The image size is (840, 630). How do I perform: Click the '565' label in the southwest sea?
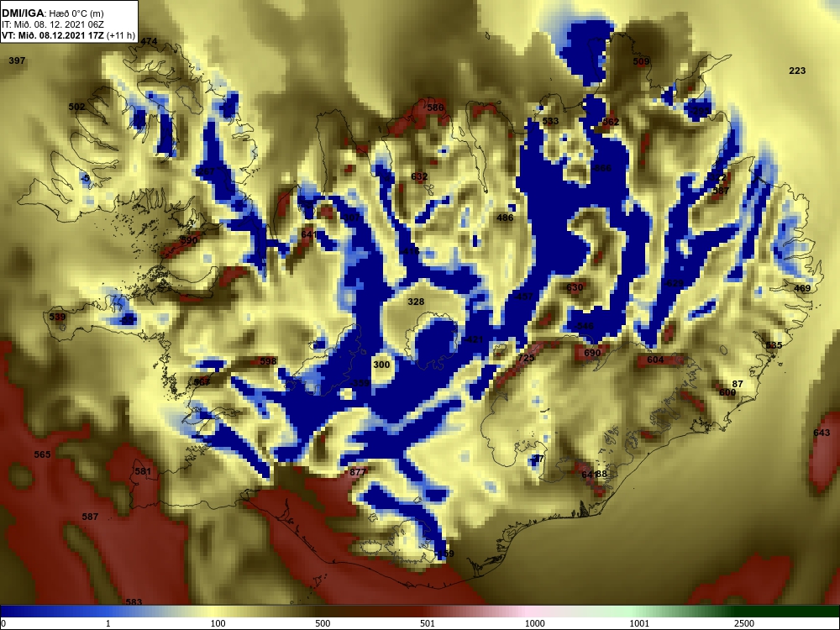click(42, 454)
